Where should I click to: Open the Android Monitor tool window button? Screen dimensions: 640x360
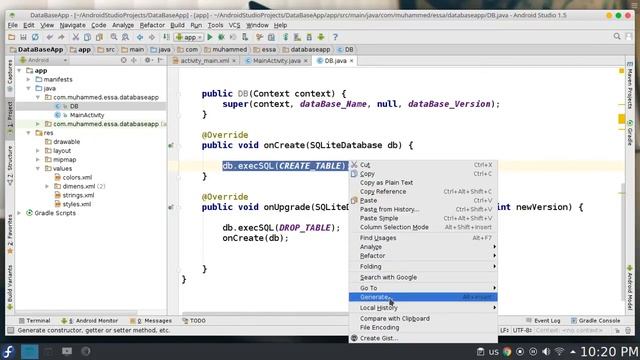(x=89, y=321)
